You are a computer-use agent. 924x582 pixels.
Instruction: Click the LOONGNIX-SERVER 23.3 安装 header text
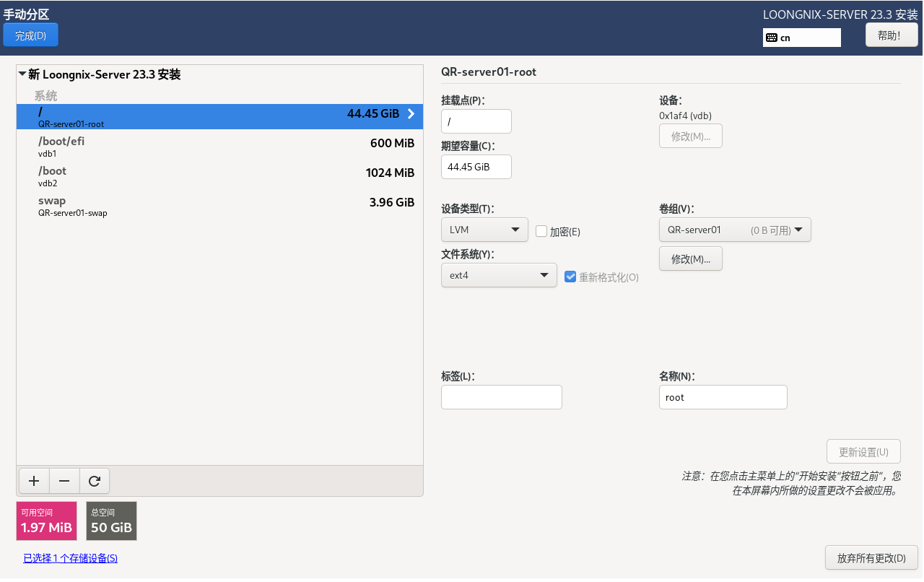840,14
